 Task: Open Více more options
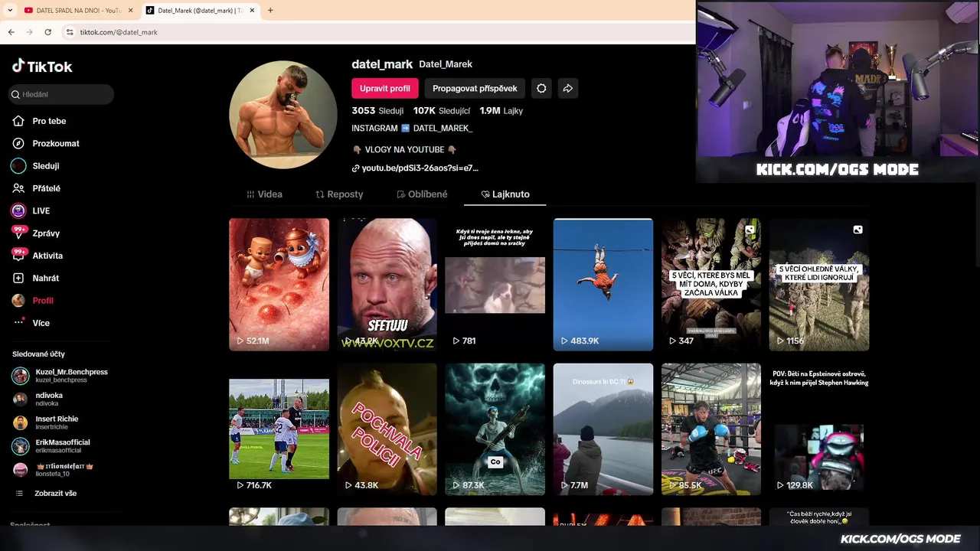(x=31, y=323)
